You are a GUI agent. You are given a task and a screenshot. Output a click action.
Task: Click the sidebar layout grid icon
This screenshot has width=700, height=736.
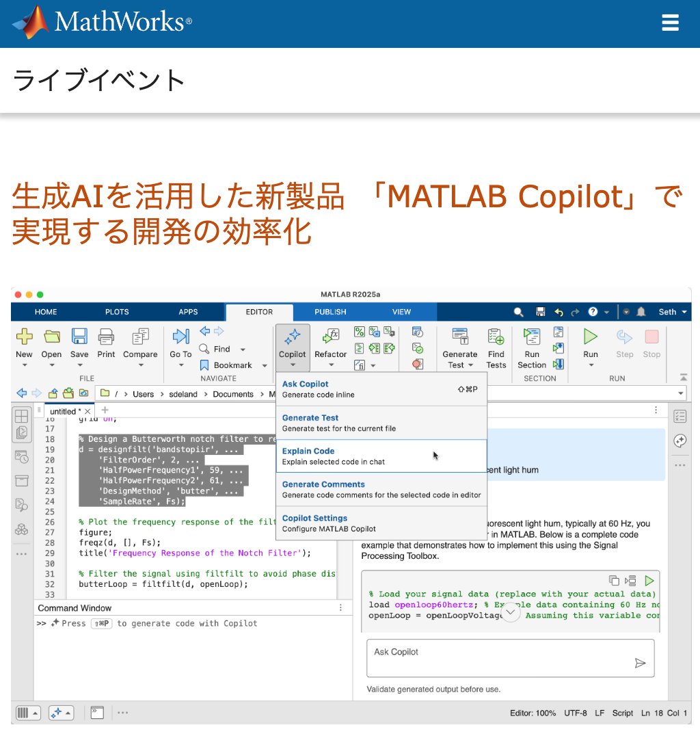tap(22, 417)
